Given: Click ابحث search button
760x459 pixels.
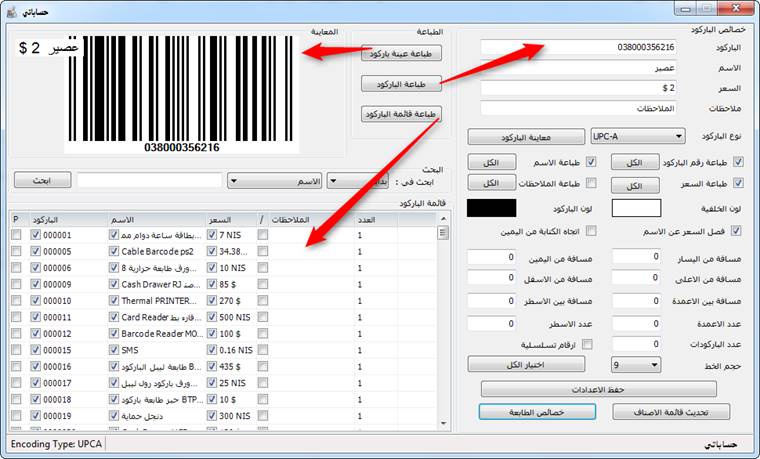Looking at the screenshot, I should coord(42,180).
